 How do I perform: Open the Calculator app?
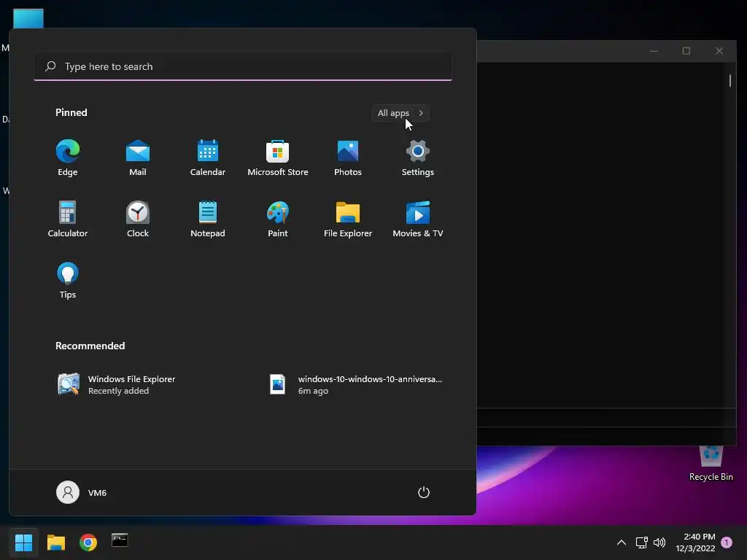tap(68, 219)
